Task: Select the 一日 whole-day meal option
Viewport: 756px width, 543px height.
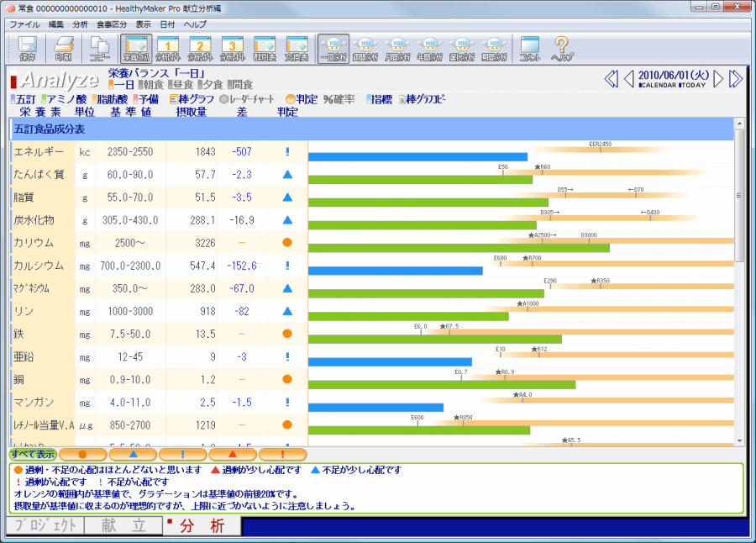Action: tap(121, 85)
